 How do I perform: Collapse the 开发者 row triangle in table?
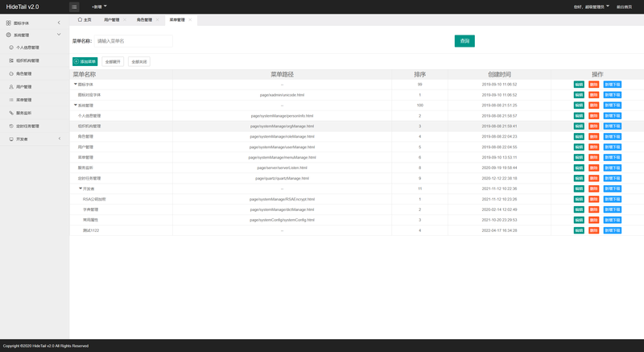[x=80, y=188]
